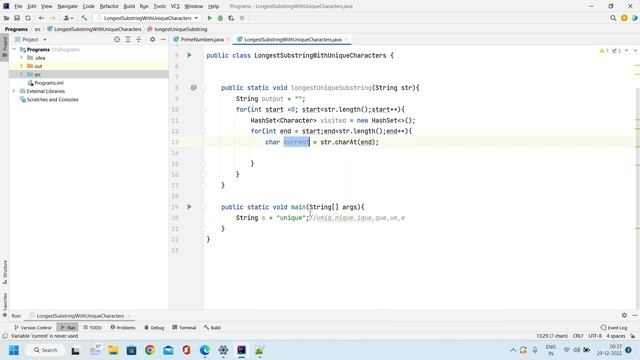
Task: Go to next highlighted error arrow
Action: point(635,51)
